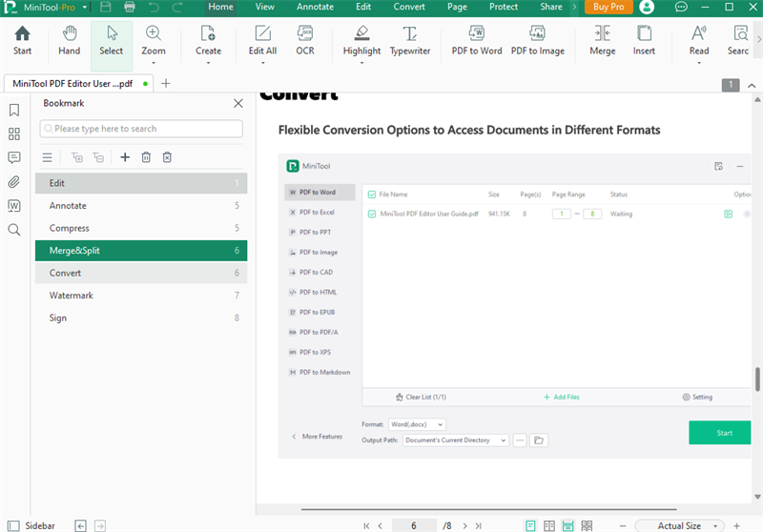
Task: Toggle the Sidebar checkbox
Action: click(x=13, y=525)
